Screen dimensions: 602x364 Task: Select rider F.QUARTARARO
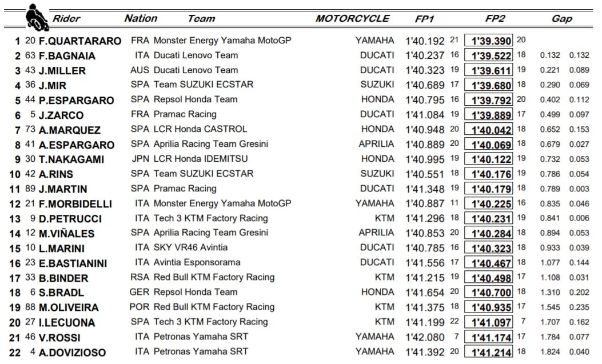(80, 41)
